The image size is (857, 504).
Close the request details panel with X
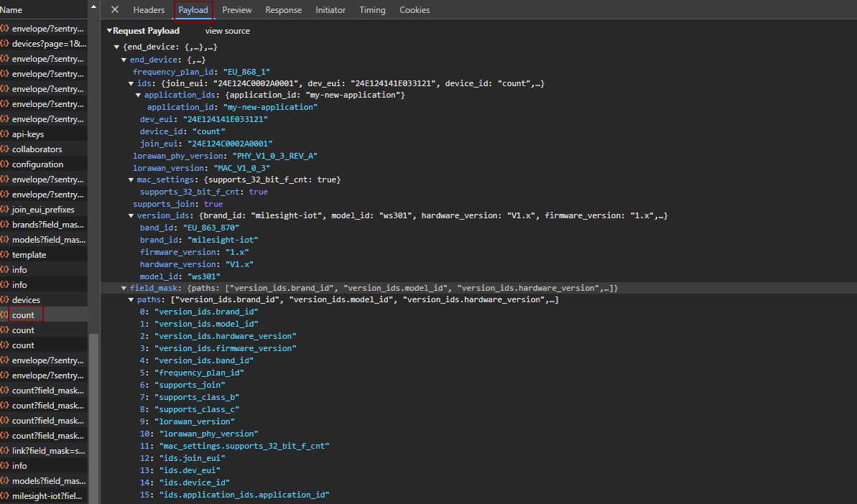(115, 9)
